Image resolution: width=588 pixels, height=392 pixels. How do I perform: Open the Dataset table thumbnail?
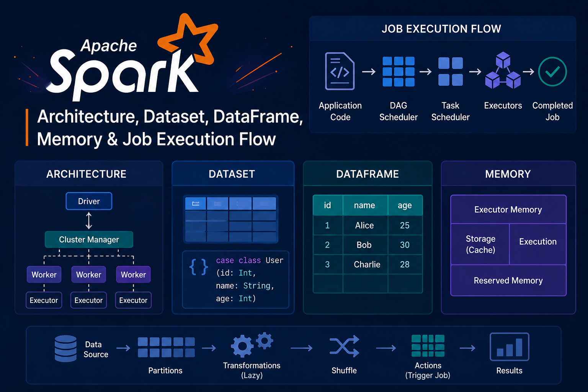point(231,219)
